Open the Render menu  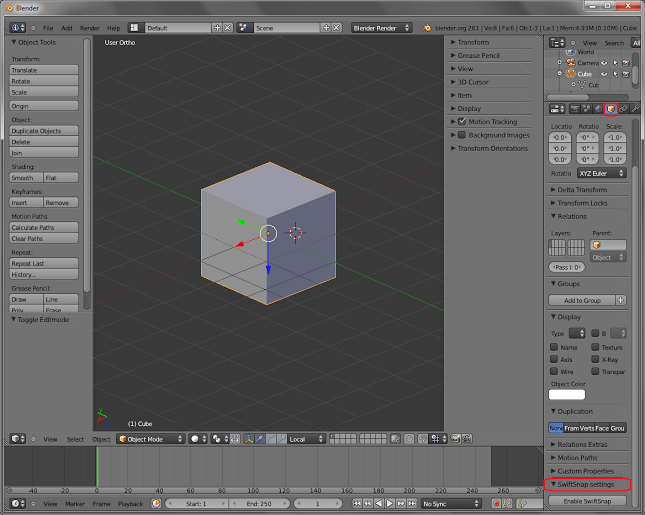(89, 28)
